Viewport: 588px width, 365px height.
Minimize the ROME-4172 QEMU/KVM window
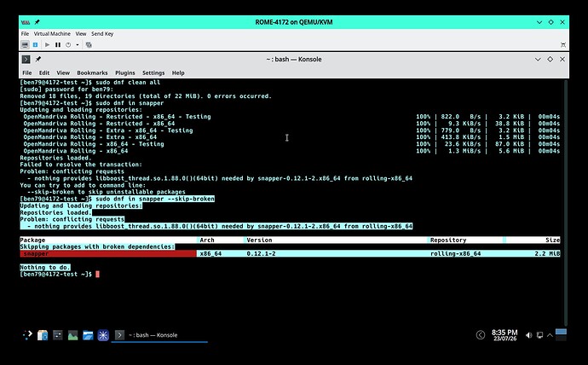point(539,22)
